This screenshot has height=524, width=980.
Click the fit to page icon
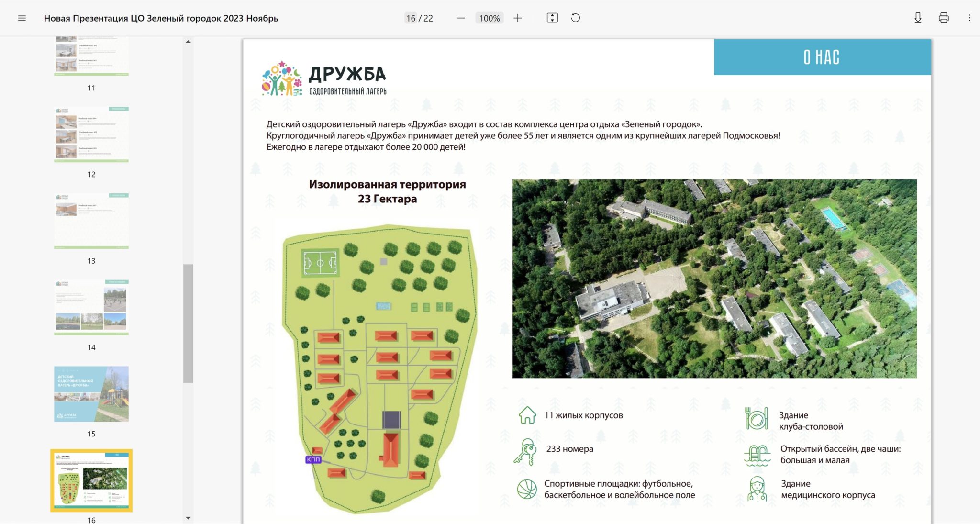point(552,18)
